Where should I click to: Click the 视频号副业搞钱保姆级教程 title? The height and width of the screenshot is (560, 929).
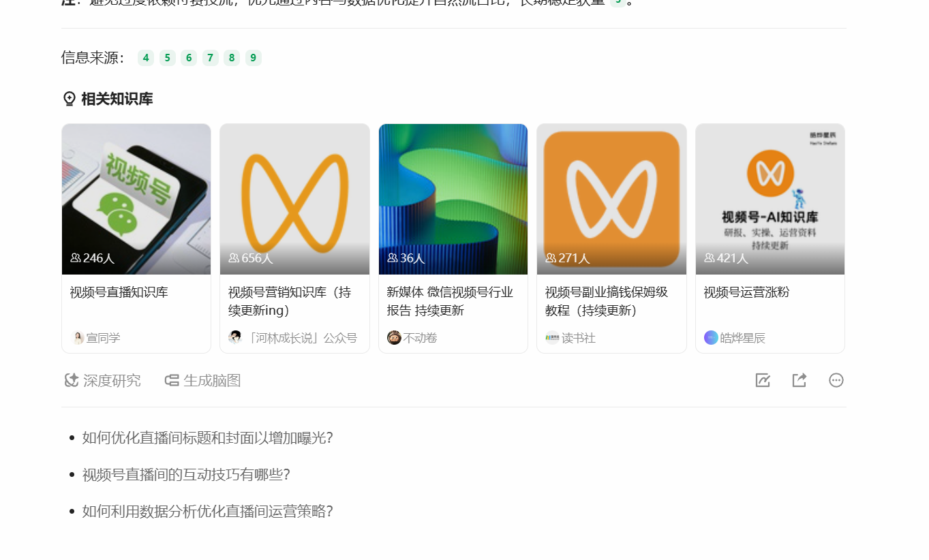(x=607, y=301)
